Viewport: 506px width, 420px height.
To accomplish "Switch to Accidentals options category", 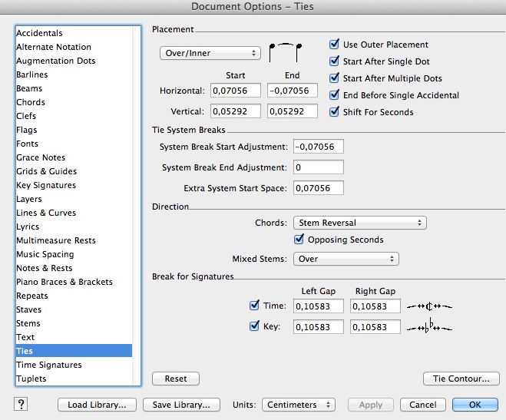I will [x=39, y=33].
